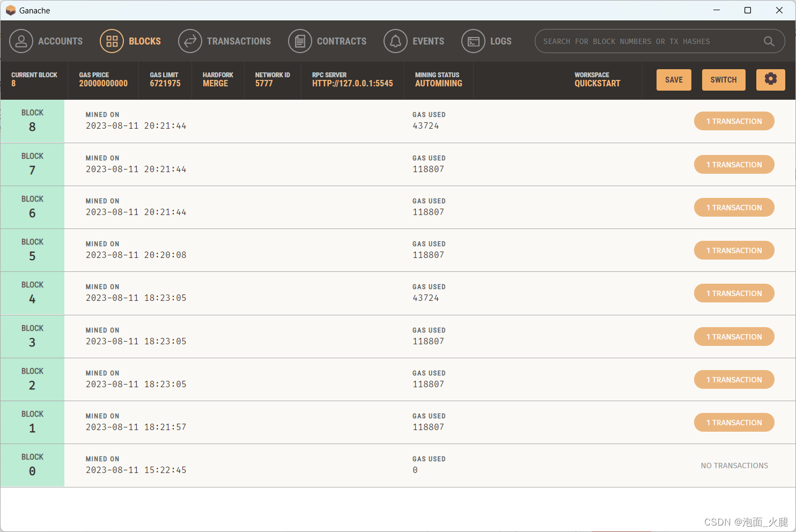796x532 pixels.
Task: Click RPC server HTTP://127.0.0.1:5545
Action: click(352, 84)
